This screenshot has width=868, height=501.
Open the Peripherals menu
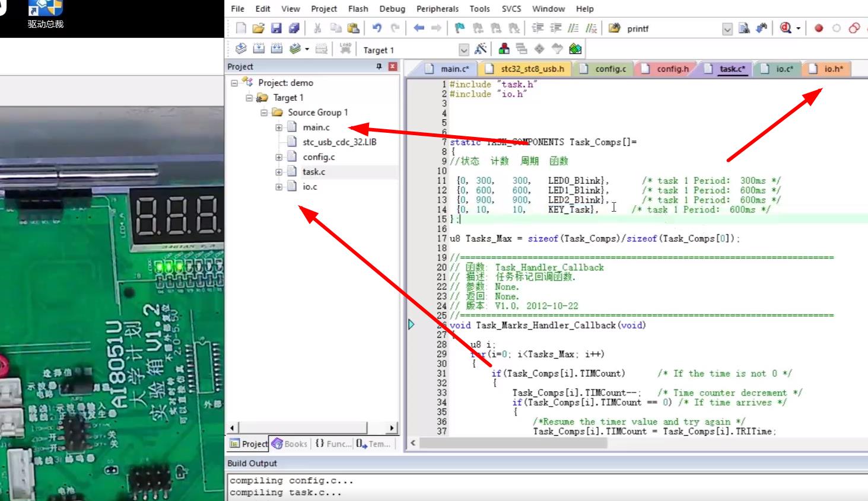point(437,9)
